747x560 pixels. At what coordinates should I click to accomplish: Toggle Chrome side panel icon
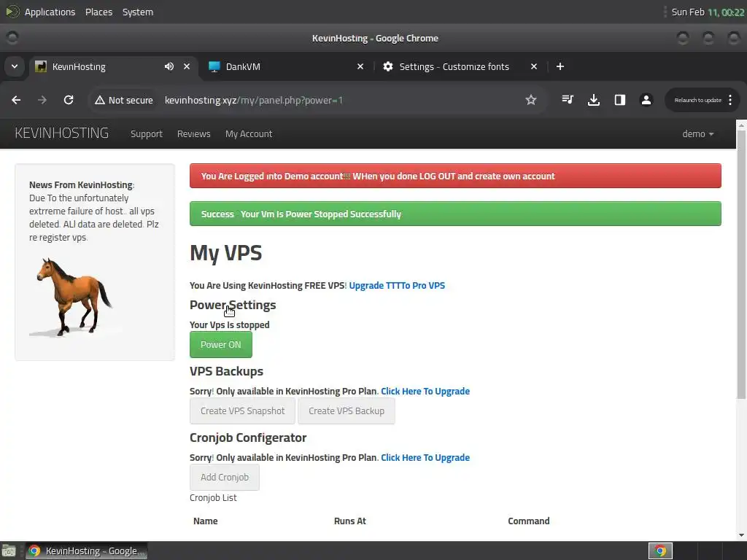pos(620,99)
